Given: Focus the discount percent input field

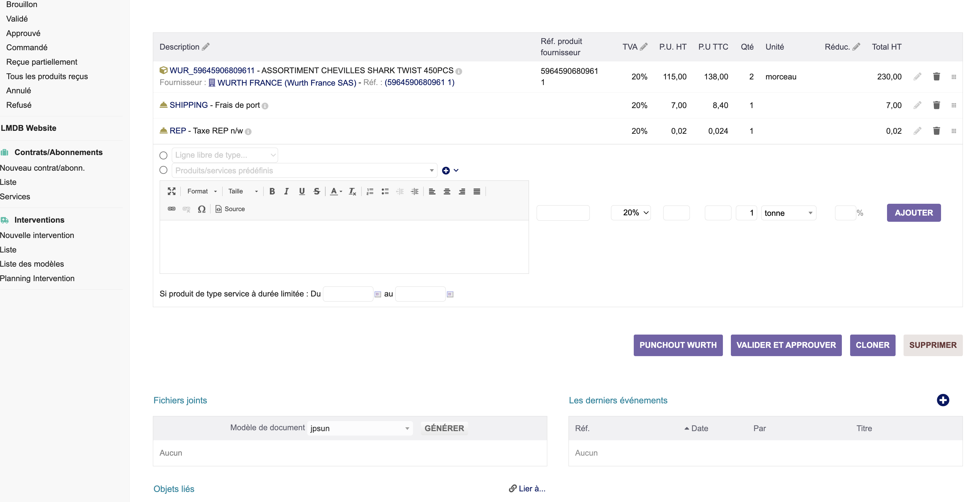Looking at the screenshot, I should pos(845,213).
